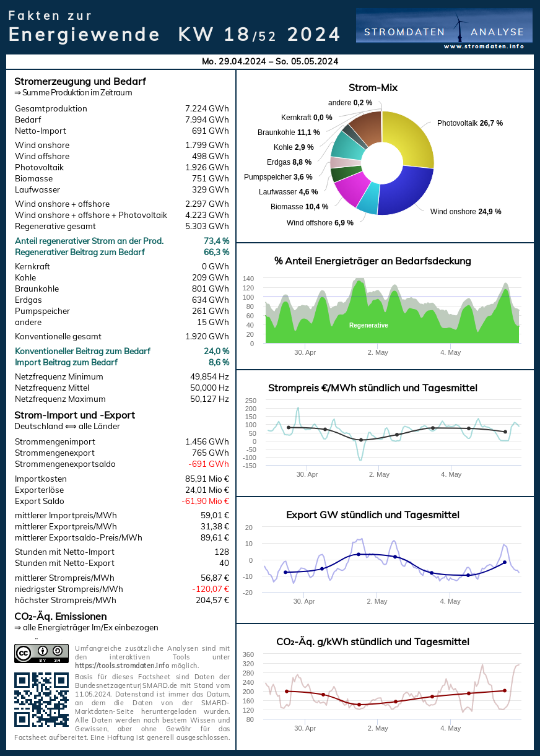
Task: Click the last daily mean point on Export chart
Action: tap(505, 562)
